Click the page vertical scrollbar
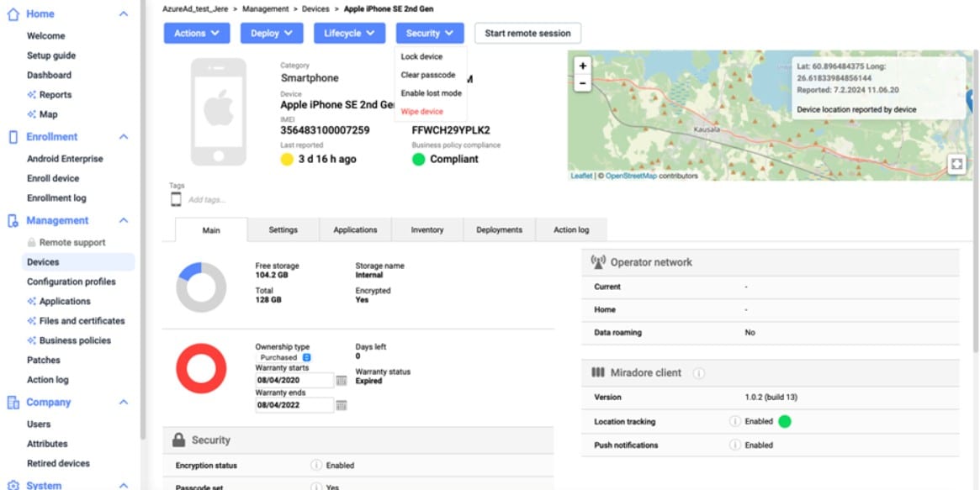 tap(977, 200)
